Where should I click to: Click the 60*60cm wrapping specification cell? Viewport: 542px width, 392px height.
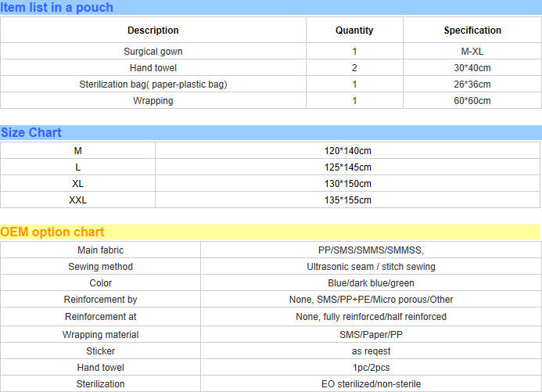pyautogui.click(x=472, y=101)
